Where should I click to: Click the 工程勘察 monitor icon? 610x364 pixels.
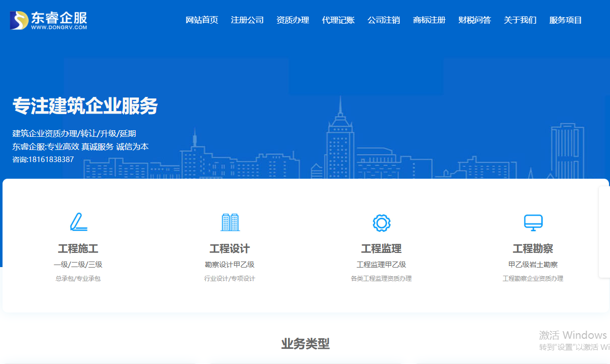point(533,222)
